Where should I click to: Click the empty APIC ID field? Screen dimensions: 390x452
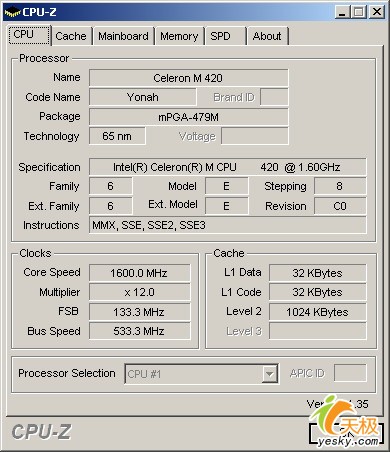pos(350,373)
